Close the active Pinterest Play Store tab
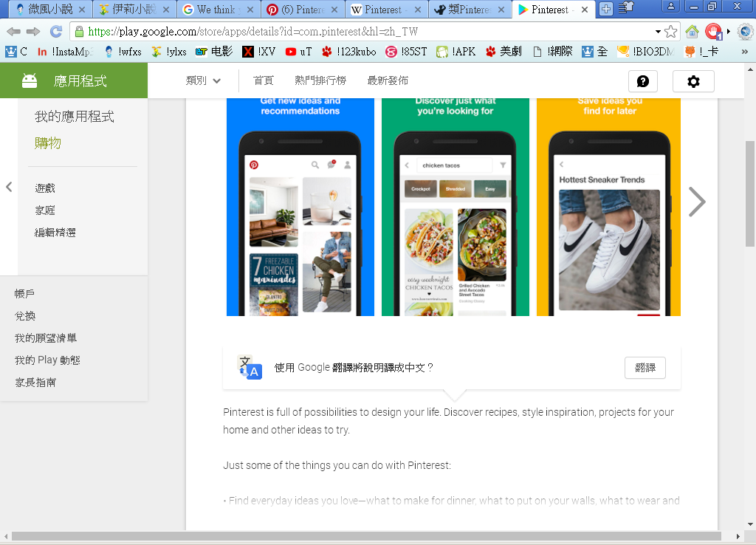This screenshot has width=756, height=545. point(585,10)
